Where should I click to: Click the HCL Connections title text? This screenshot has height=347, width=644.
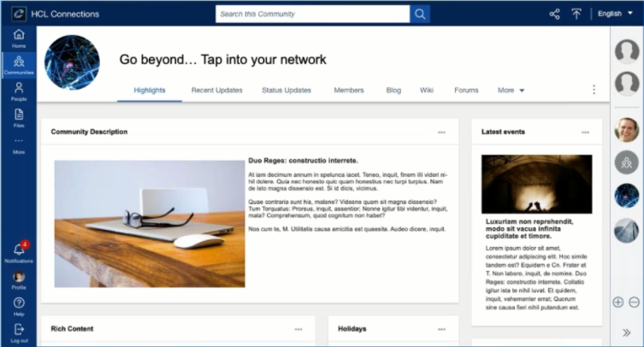(x=65, y=14)
